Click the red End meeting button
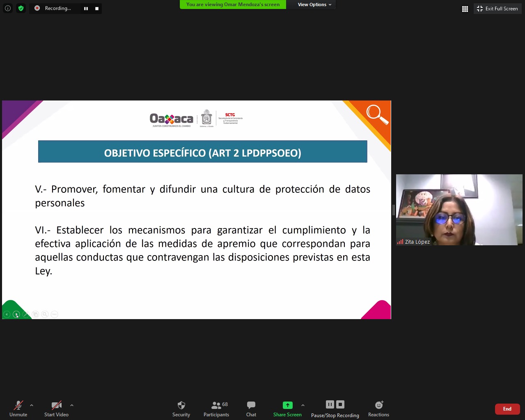The image size is (525, 420). (507, 409)
